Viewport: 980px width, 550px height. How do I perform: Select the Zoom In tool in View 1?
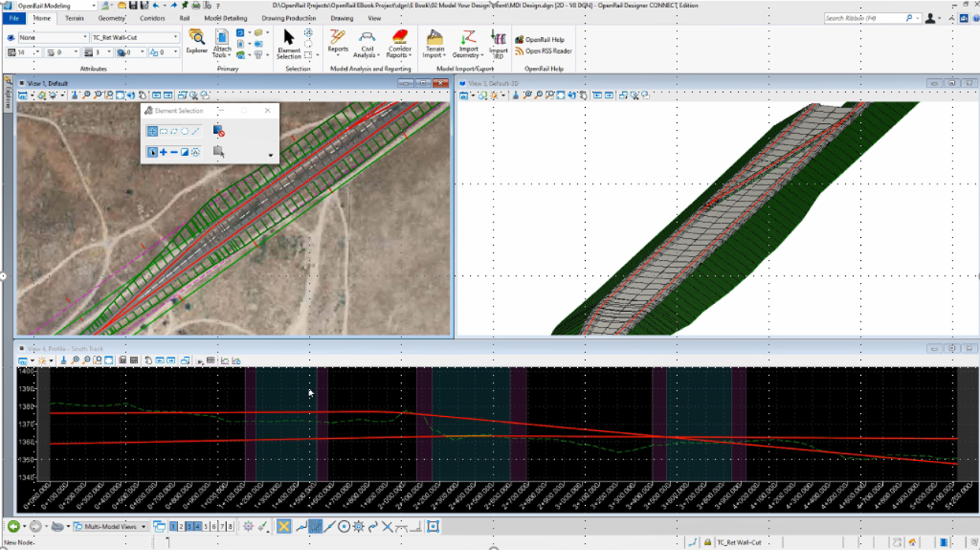[86, 94]
